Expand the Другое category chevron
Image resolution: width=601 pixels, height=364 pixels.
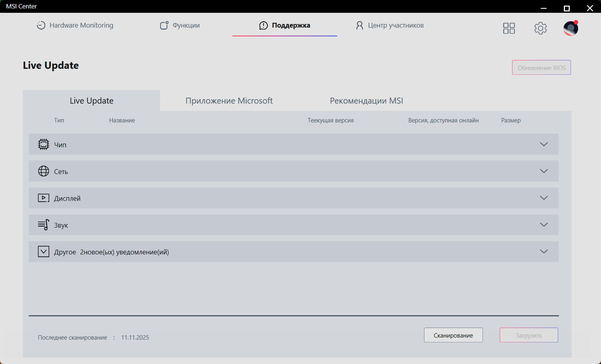point(544,251)
